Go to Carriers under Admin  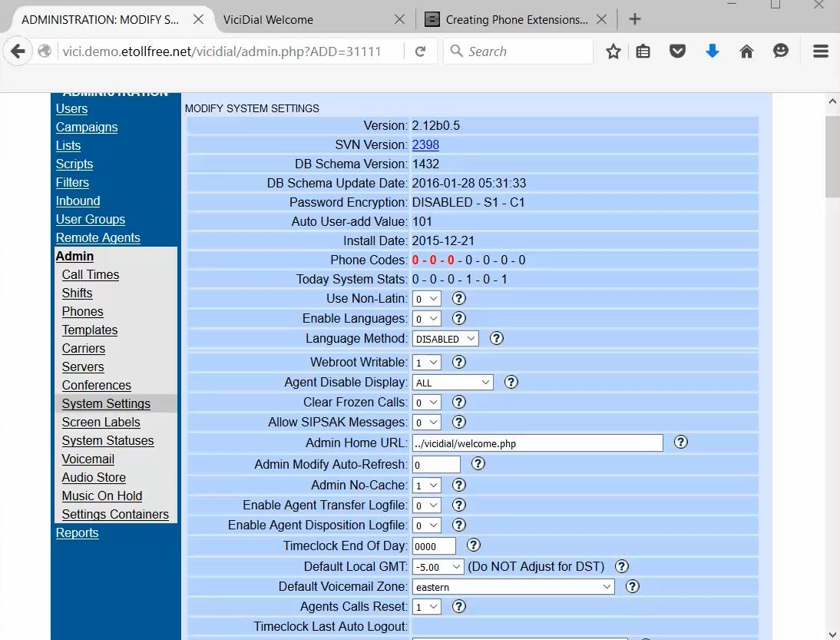pyautogui.click(x=84, y=348)
